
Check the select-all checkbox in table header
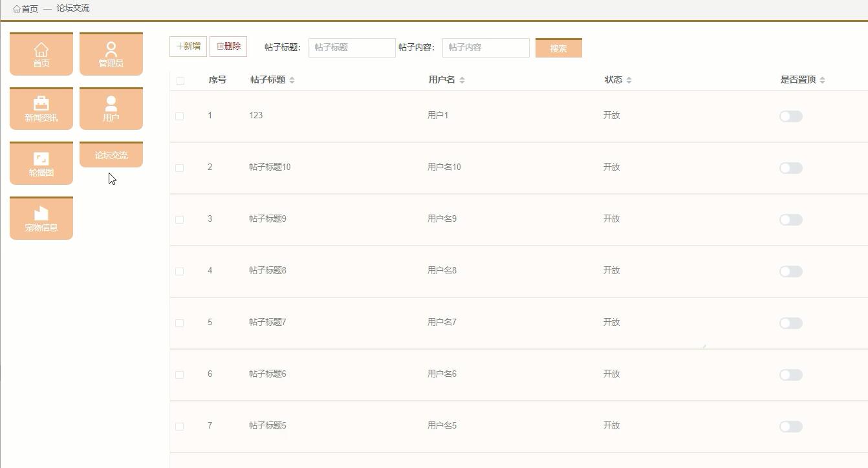coord(179,80)
